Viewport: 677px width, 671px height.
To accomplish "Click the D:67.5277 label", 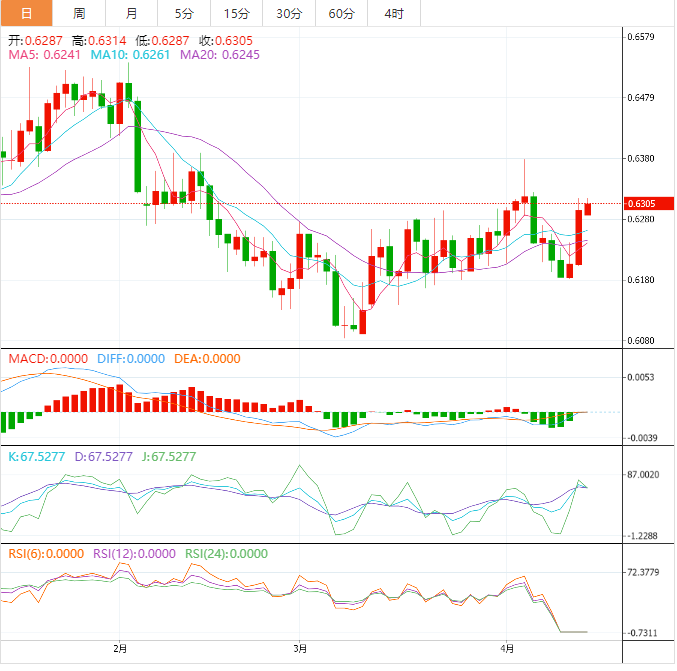I will 104,456.
